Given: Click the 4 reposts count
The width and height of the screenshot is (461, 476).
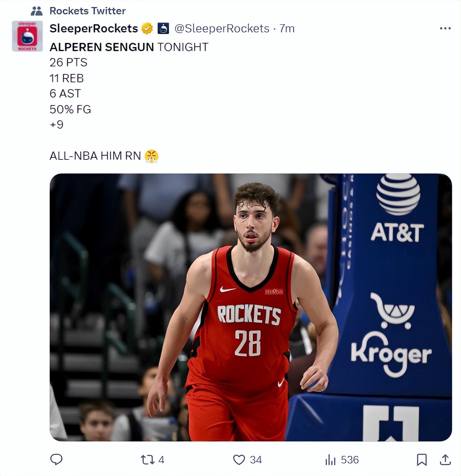Looking at the screenshot, I should pyautogui.click(x=161, y=460).
